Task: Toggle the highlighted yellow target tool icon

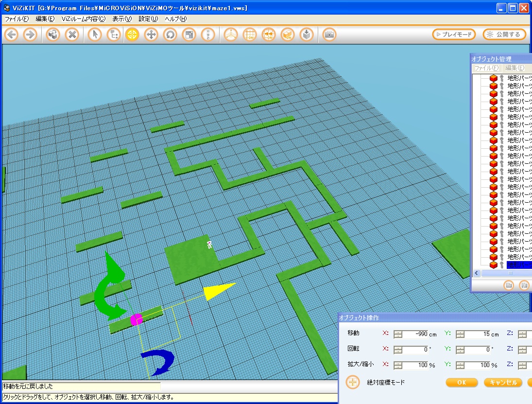Action: click(132, 35)
